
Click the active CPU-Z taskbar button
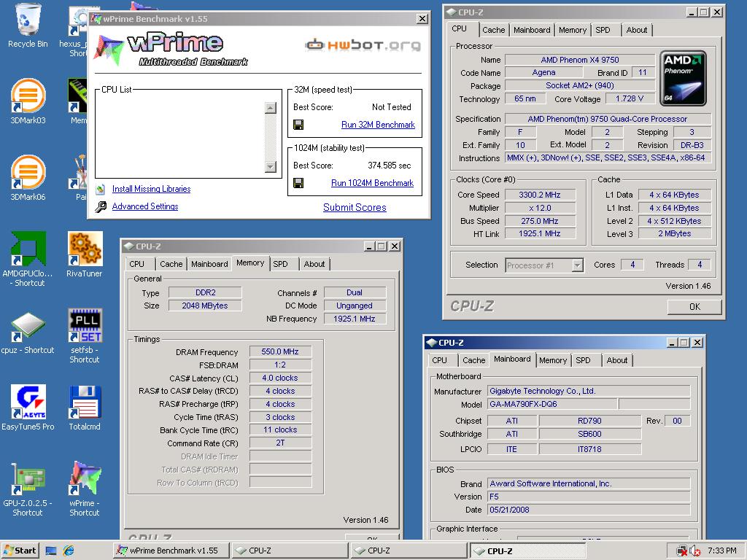[528, 551]
